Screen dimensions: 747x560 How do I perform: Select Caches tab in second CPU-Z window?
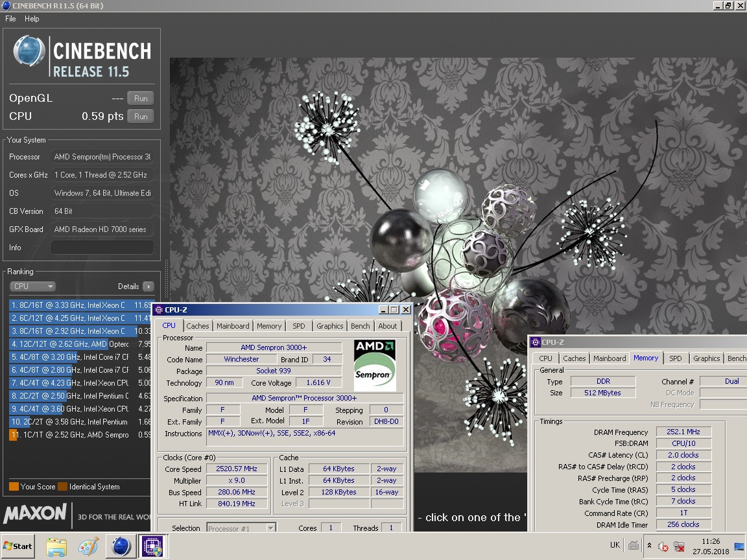(x=574, y=358)
